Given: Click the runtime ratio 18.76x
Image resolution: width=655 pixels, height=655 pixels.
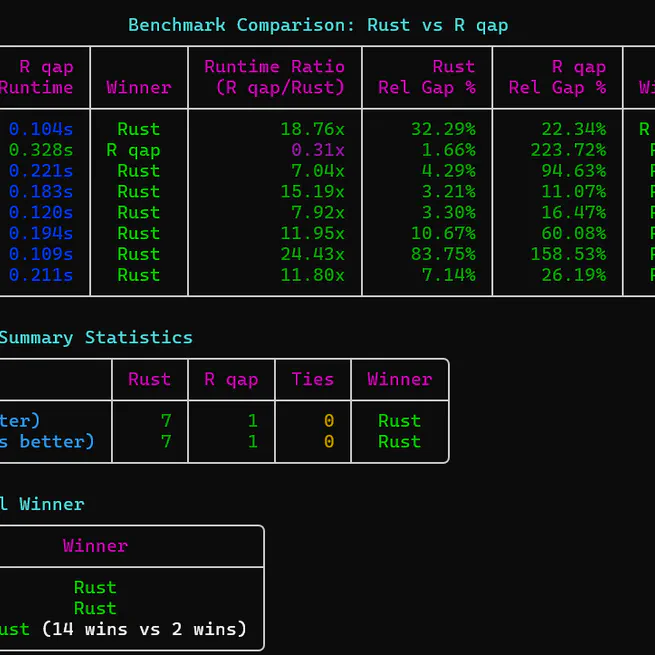Looking at the screenshot, I should click(x=312, y=129).
